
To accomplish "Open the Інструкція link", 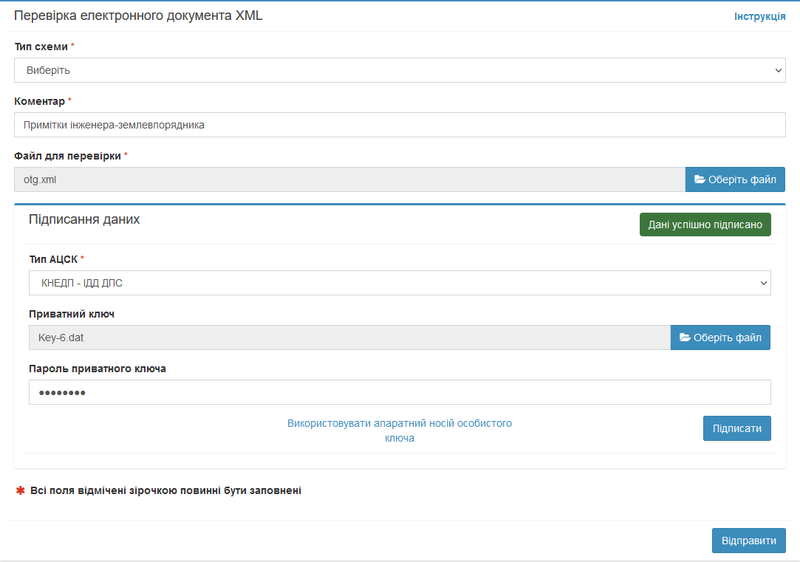I will [759, 17].
